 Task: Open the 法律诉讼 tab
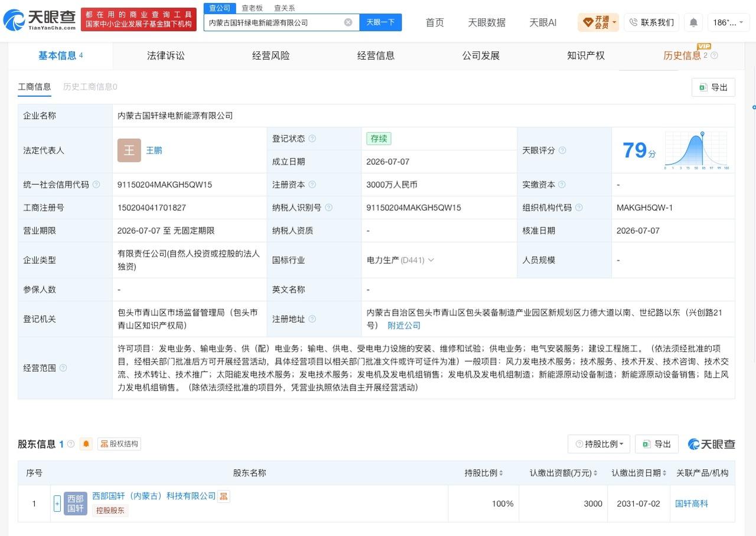tap(166, 55)
